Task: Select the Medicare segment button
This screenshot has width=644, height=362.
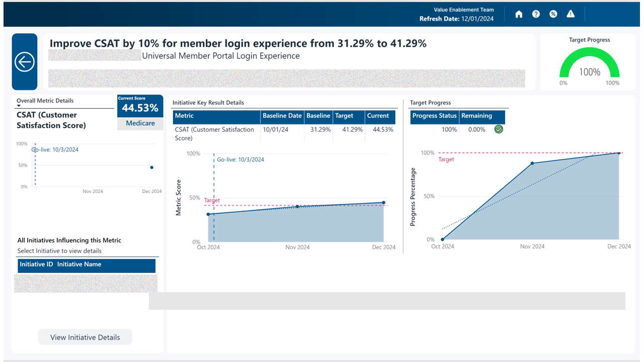Action: [x=140, y=123]
